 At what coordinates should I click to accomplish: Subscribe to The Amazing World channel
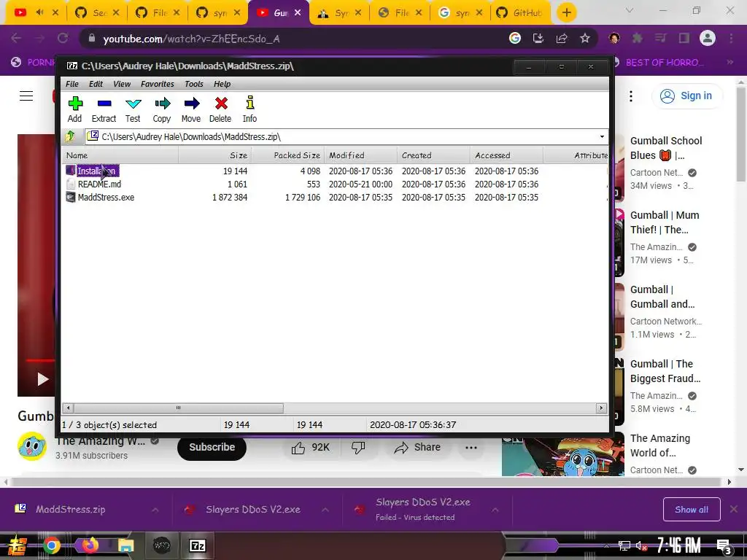212,447
